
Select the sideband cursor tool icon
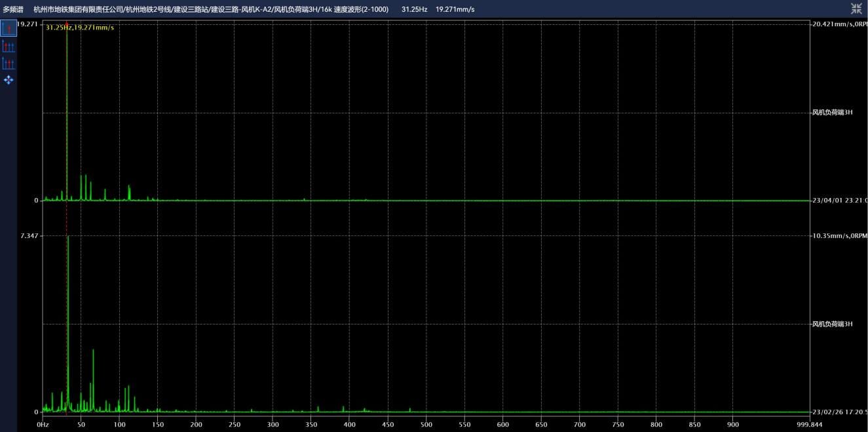click(9, 63)
